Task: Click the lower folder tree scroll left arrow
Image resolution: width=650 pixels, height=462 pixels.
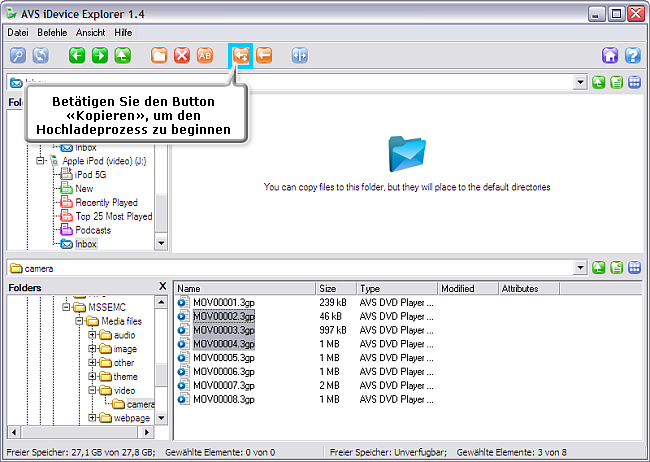Action: (x=14, y=432)
